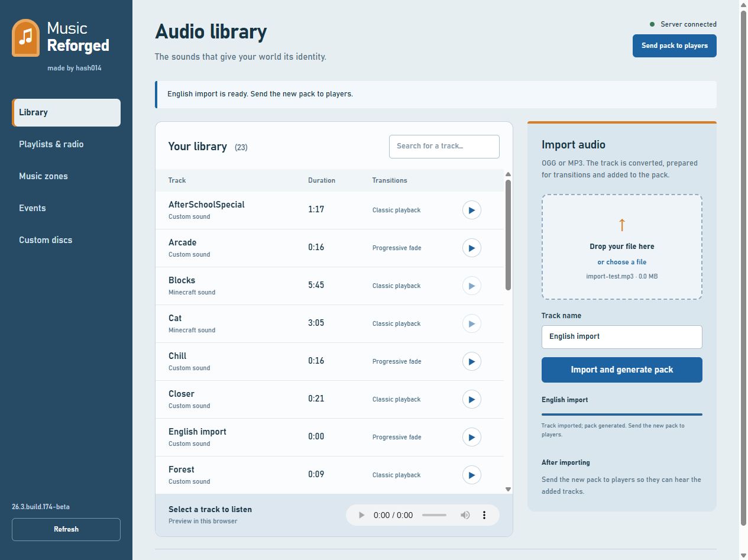This screenshot has height=560, width=748.
Task: Click the import progress bar under English import
Action: point(621,415)
